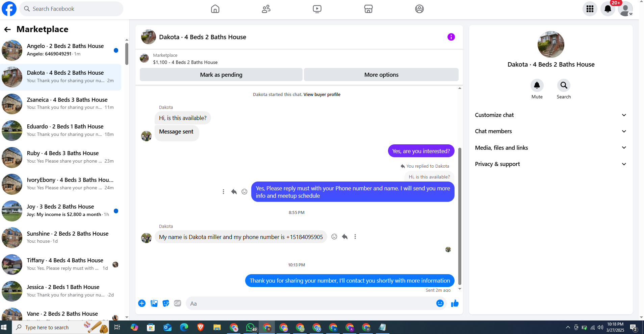
Task: Click the Search Facebook field
Action: pyautogui.click(x=71, y=9)
